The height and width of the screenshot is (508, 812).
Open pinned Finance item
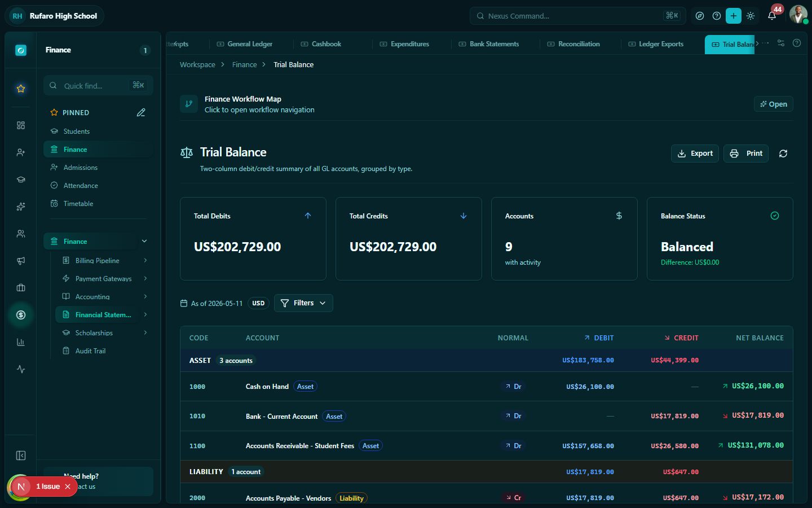tap(98, 150)
